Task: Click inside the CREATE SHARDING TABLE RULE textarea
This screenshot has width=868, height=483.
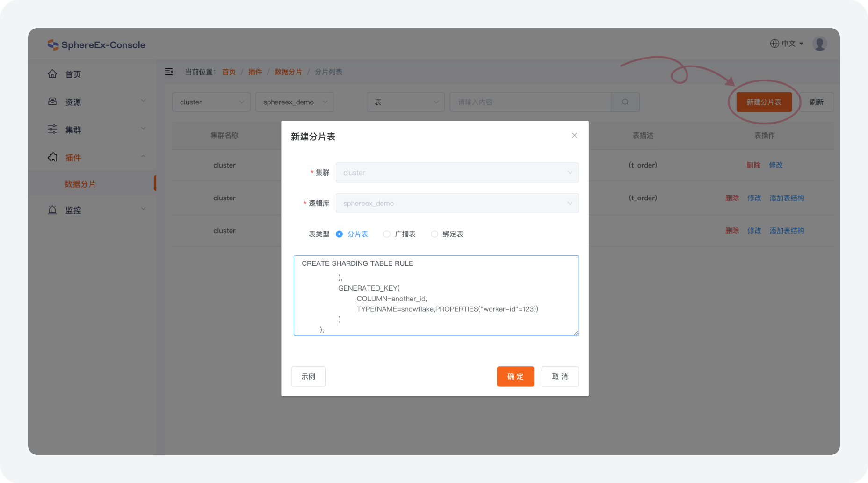Action: click(x=436, y=295)
